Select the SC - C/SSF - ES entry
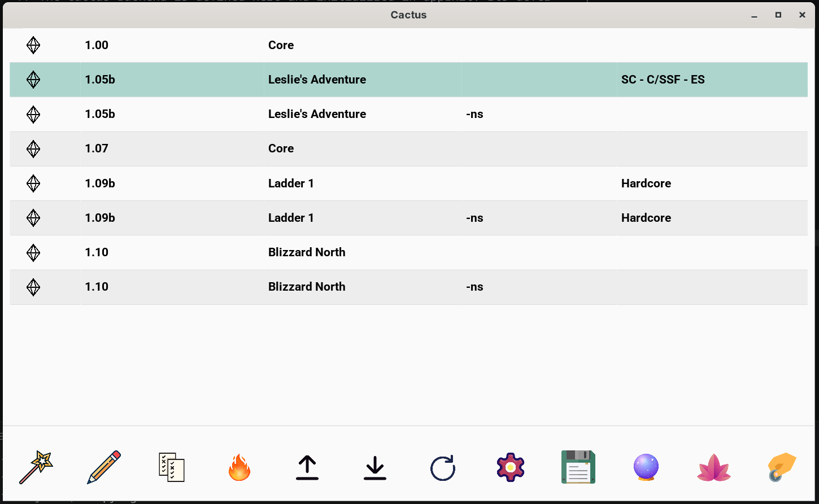Image resolution: width=819 pixels, height=504 pixels. 663,80
